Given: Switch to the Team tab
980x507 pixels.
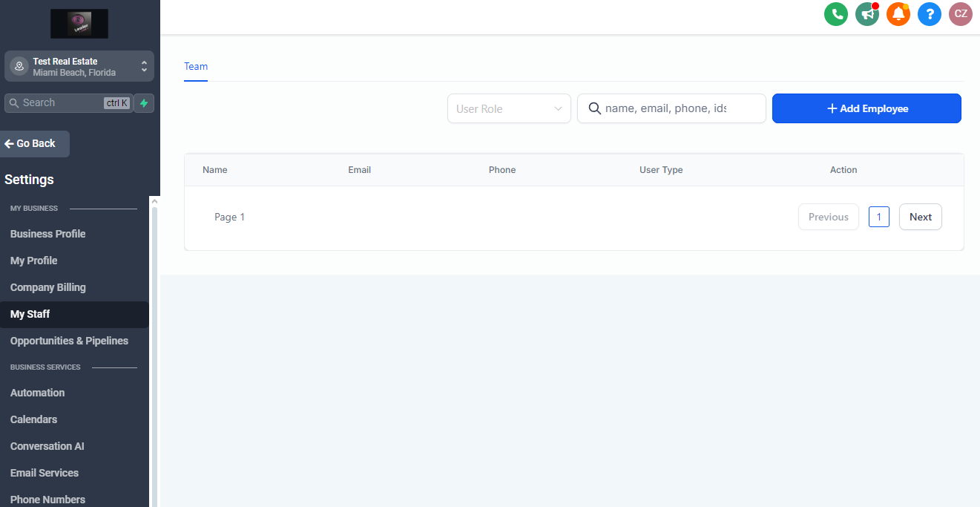Looking at the screenshot, I should click(x=196, y=66).
